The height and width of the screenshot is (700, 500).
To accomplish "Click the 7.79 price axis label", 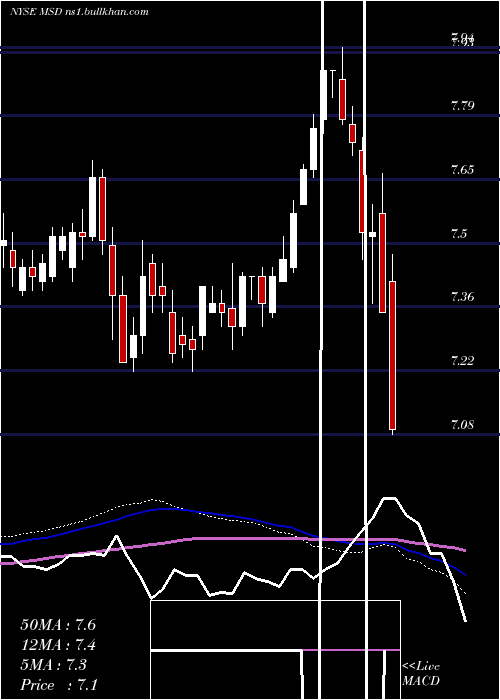I will click(462, 106).
